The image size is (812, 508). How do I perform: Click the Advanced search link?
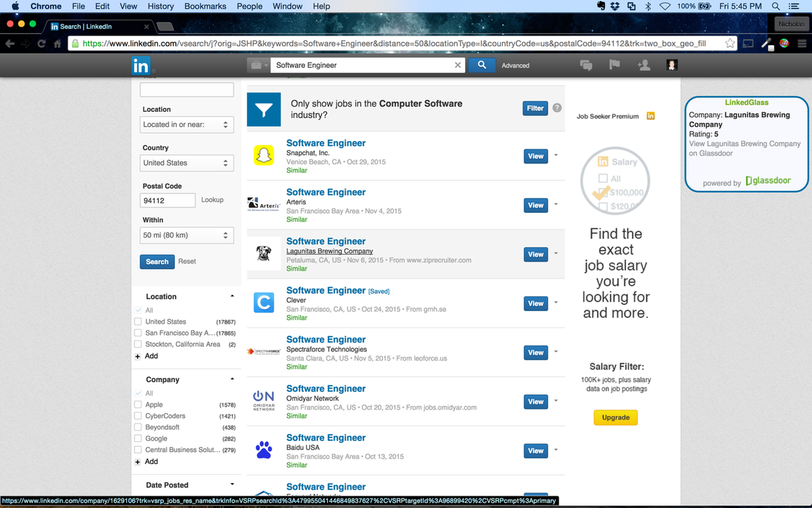point(515,65)
